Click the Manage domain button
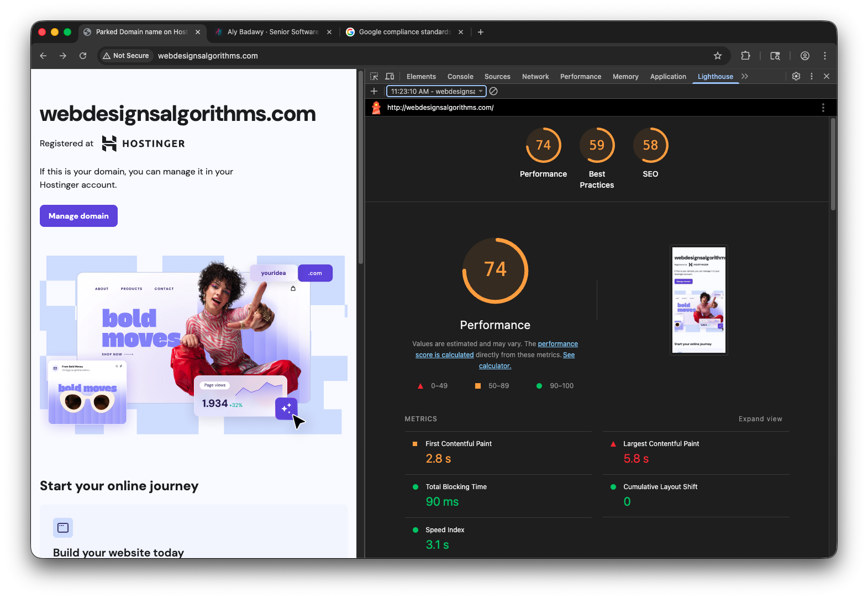 [78, 216]
